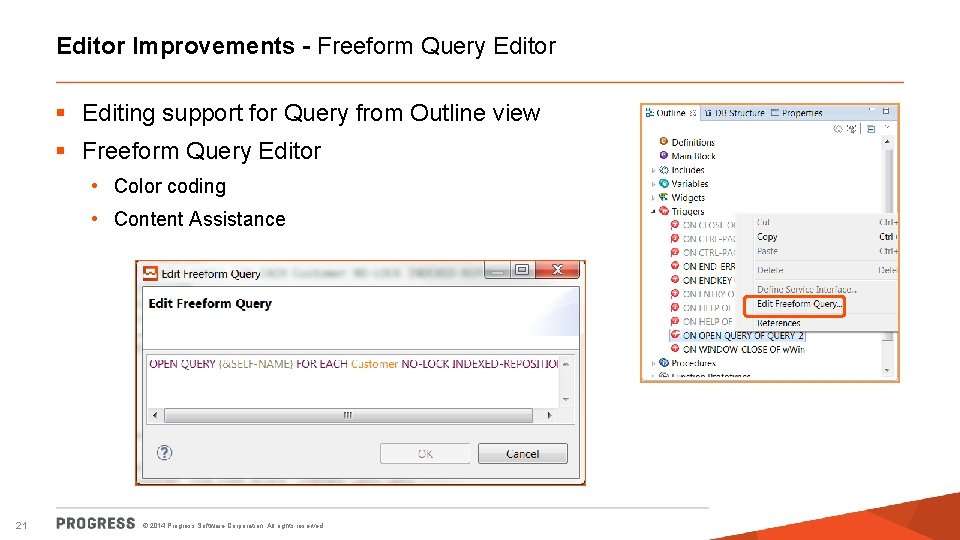Minimize the Edit Freeform Query dialog
This screenshot has height=540, width=960.
(497, 270)
